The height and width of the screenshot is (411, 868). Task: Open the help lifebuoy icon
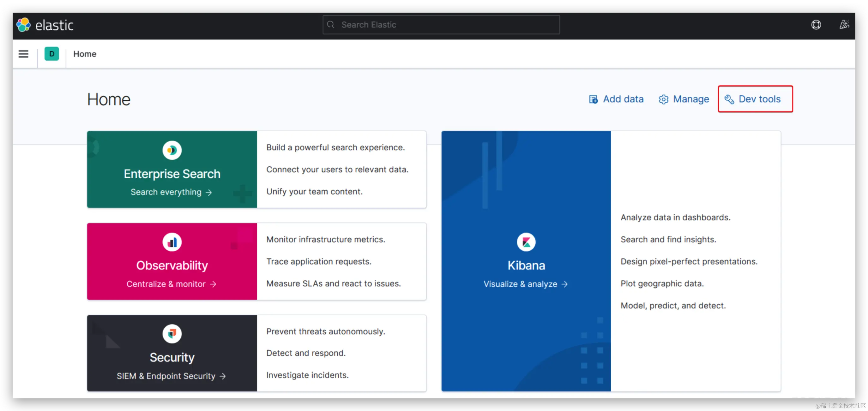816,25
